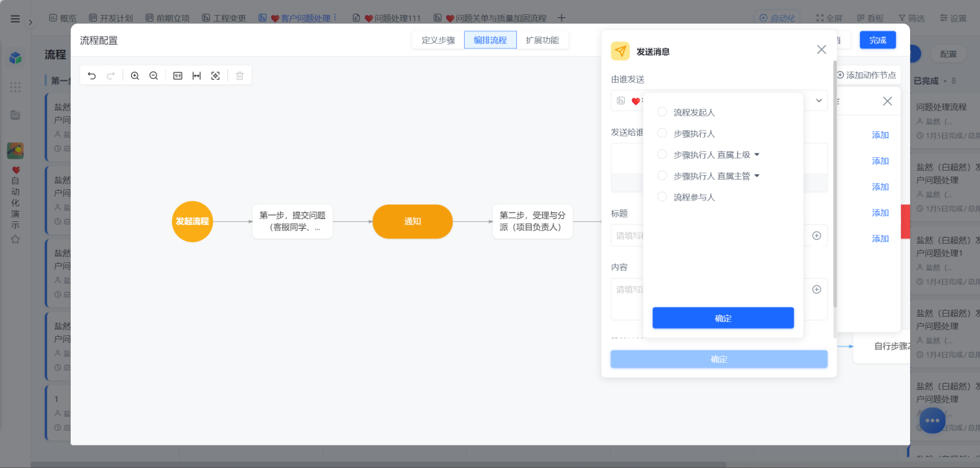Click the star favorite icon in sidebar
Image resolution: width=980 pixels, height=468 pixels.
[x=15, y=239]
